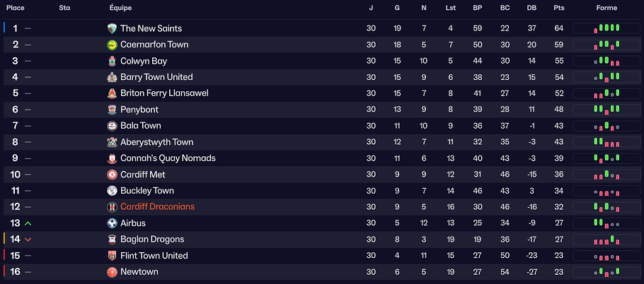
Task: Click Caernarfon Town club badge
Action: (112, 45)
